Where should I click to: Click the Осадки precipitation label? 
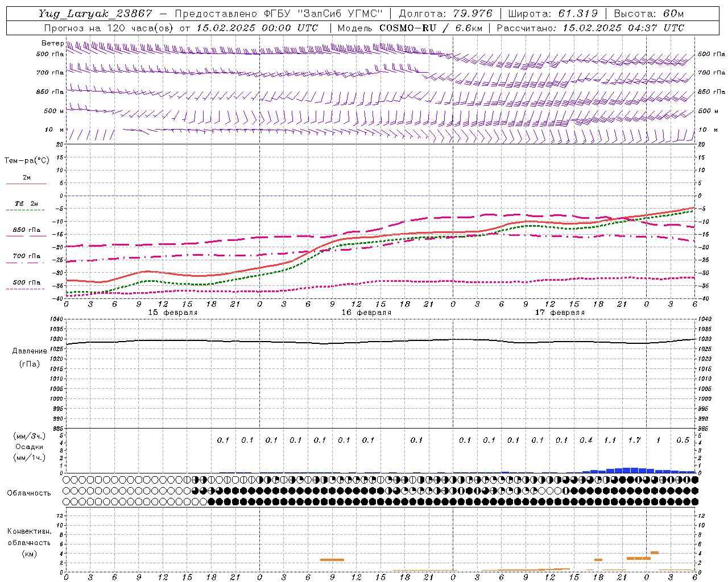click(30, 447)
